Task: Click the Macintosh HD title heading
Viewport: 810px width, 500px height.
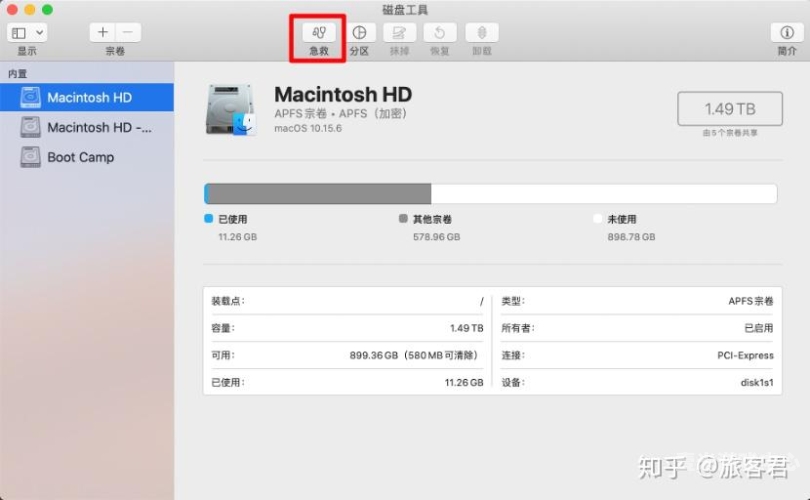Action: pyautogui.click(x=343, y=95)
